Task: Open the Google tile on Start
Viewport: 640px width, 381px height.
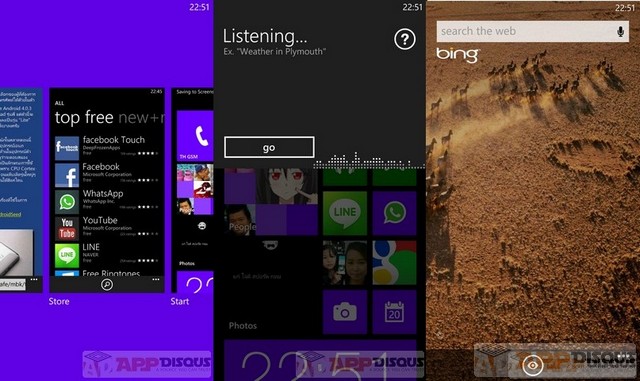Action: click(394, 263)
